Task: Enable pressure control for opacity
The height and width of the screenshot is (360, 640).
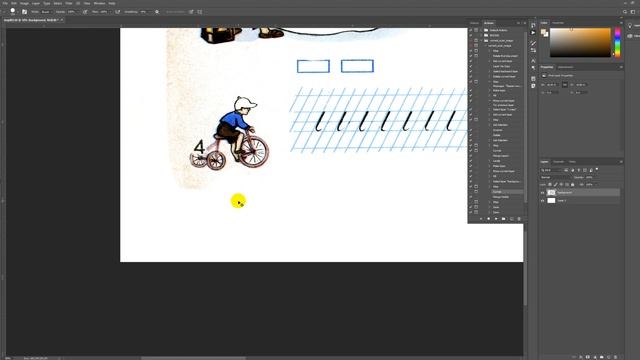Action: pos(85,12)
